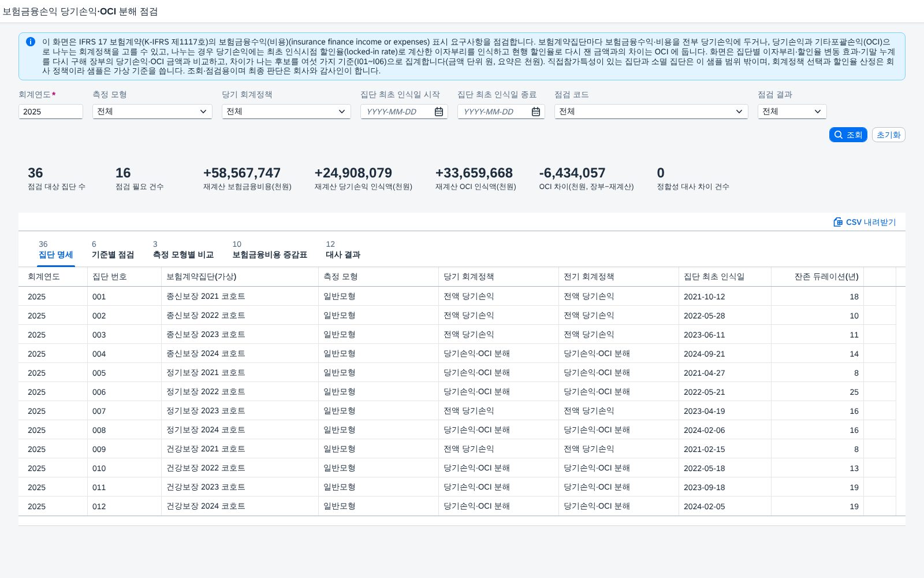Click the 보험계약집단(가상) column header
Image resolution: width=924 pixels, height=578 pixels.
click(240, 277)
